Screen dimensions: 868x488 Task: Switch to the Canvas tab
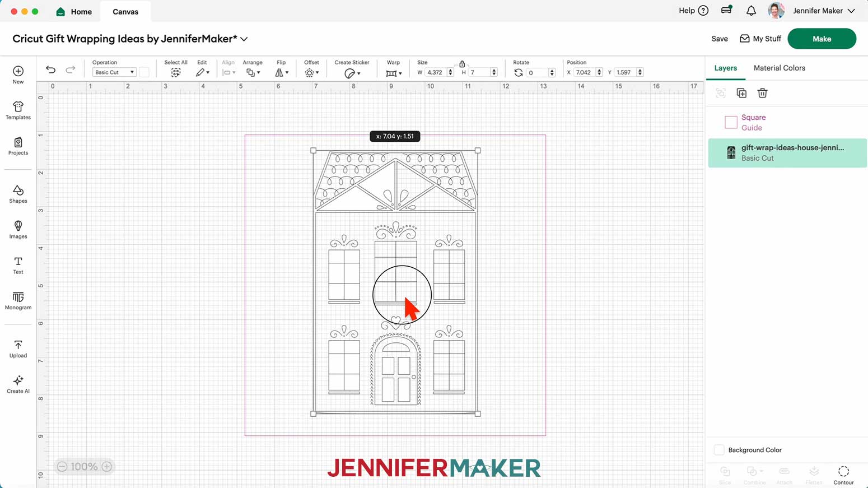(x=125, y=12)
